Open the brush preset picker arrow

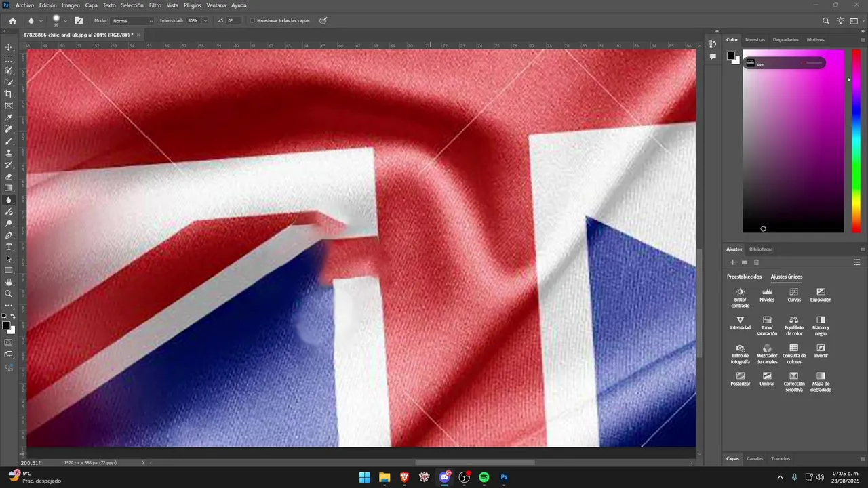click(x=65, y=21)
